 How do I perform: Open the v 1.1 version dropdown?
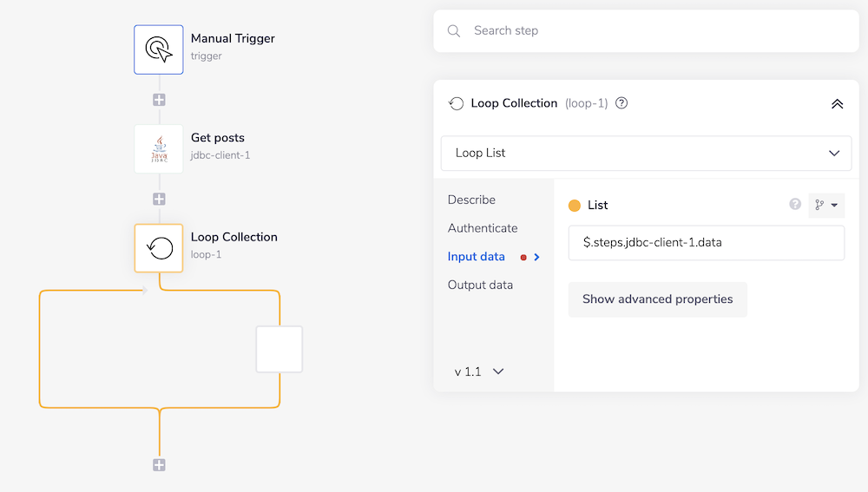pyautogui.click(x=479, y=371)
